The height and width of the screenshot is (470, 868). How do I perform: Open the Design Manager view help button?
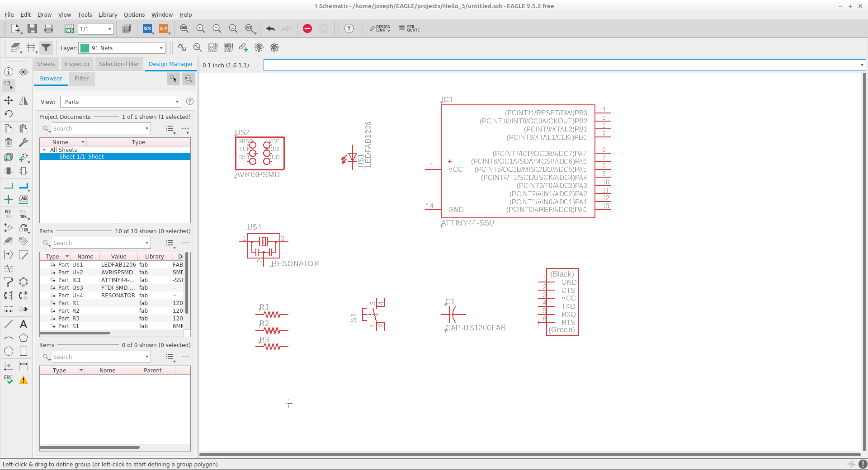click(x=190, y=102)
